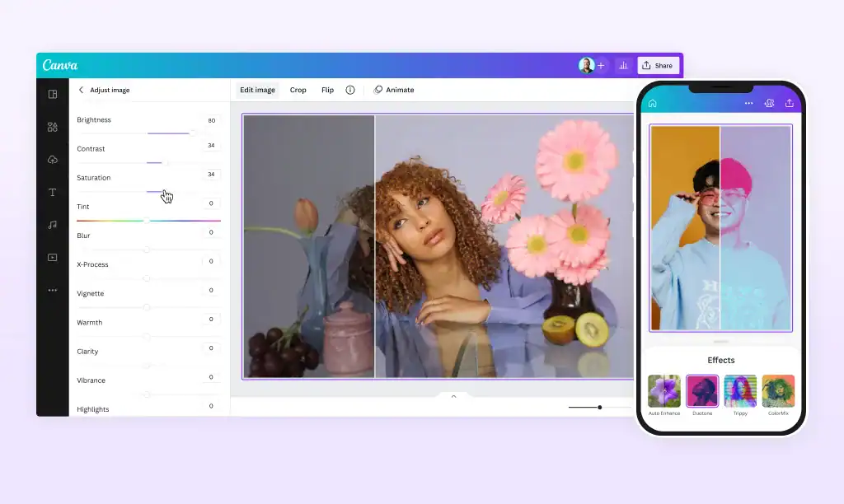Click the Contrast value field showing 34
This screenshot has height=504, width=844.
pos(211,145)
